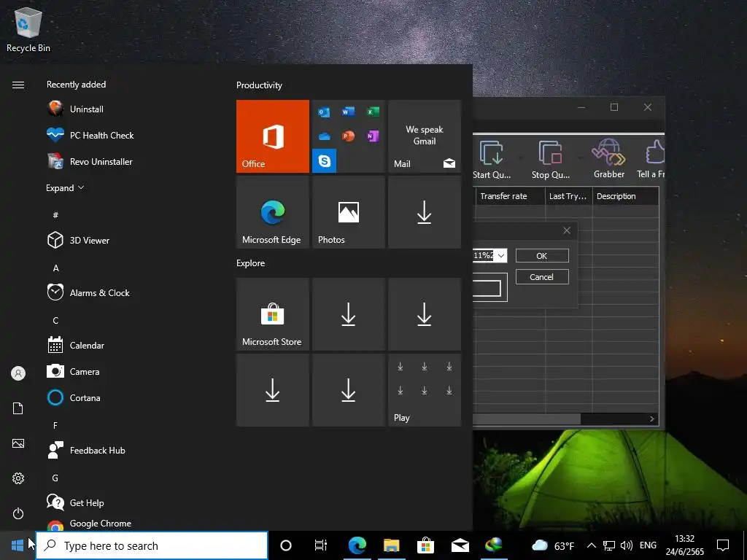The width and height of the screenshot is (747, 560).
Task: Click the Windows Start button
Action: (18, 545)
